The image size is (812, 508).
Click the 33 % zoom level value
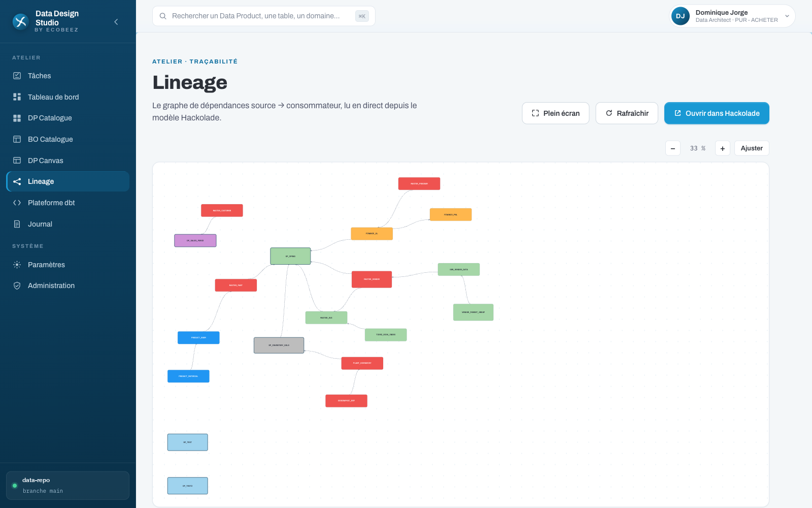(x=698, y=148)
